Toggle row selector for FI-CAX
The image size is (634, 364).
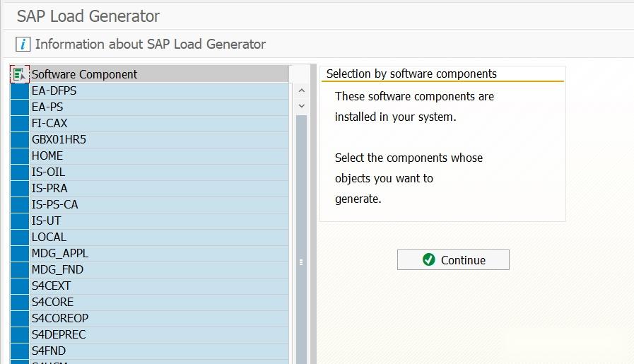[19, 123]
